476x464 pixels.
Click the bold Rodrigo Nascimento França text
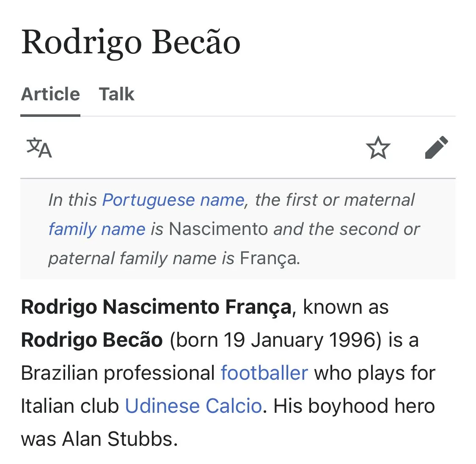pos(156,307)
